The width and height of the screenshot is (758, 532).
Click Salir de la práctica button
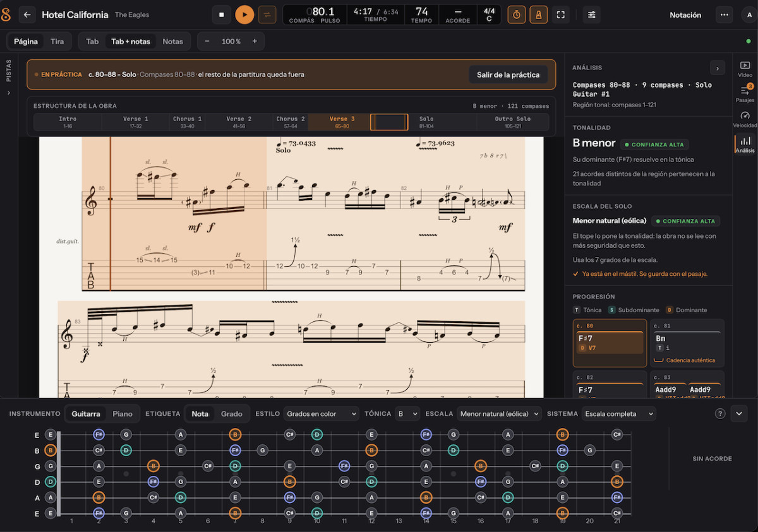click(508, 74)
